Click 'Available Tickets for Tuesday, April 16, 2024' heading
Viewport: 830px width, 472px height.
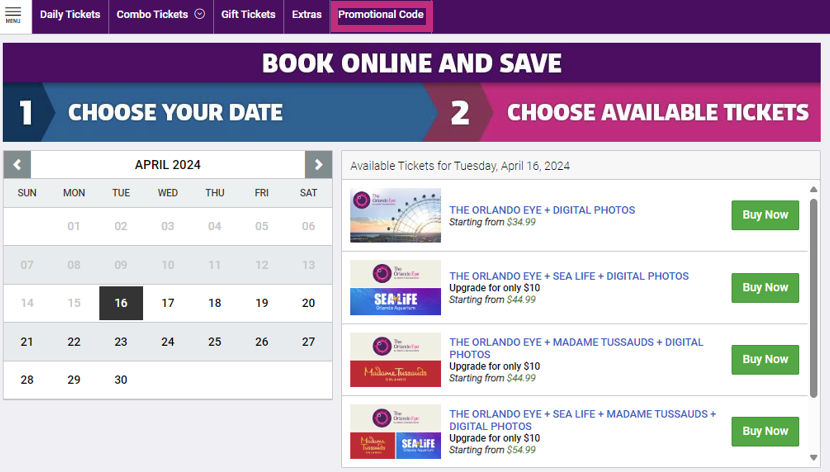click(x=459, y=166)
